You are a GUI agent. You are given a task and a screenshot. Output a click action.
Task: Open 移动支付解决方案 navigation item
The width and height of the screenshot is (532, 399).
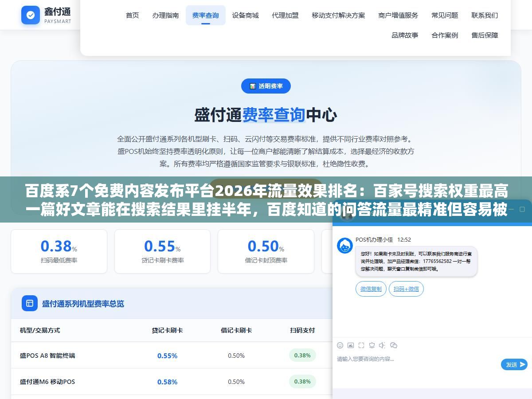pos(339,15)
